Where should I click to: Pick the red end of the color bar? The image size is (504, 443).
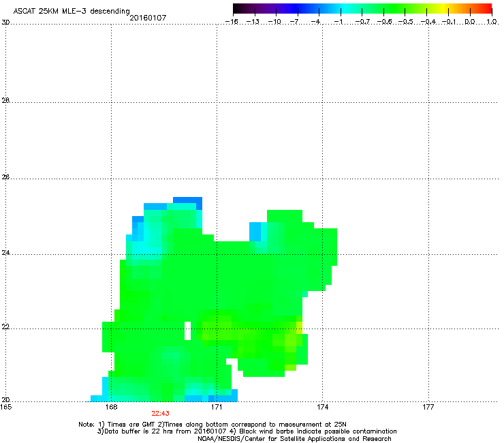[x=488, y=9]
